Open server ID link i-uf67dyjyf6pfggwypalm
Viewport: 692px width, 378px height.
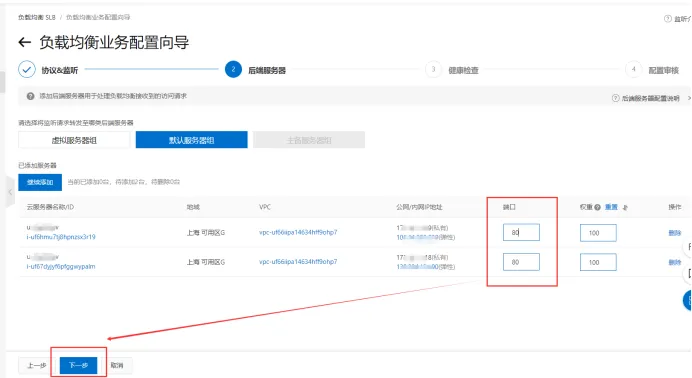coord(61,266)
